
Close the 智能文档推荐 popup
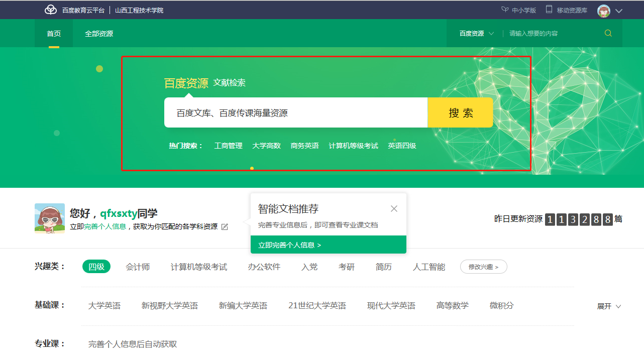point(394,208)
